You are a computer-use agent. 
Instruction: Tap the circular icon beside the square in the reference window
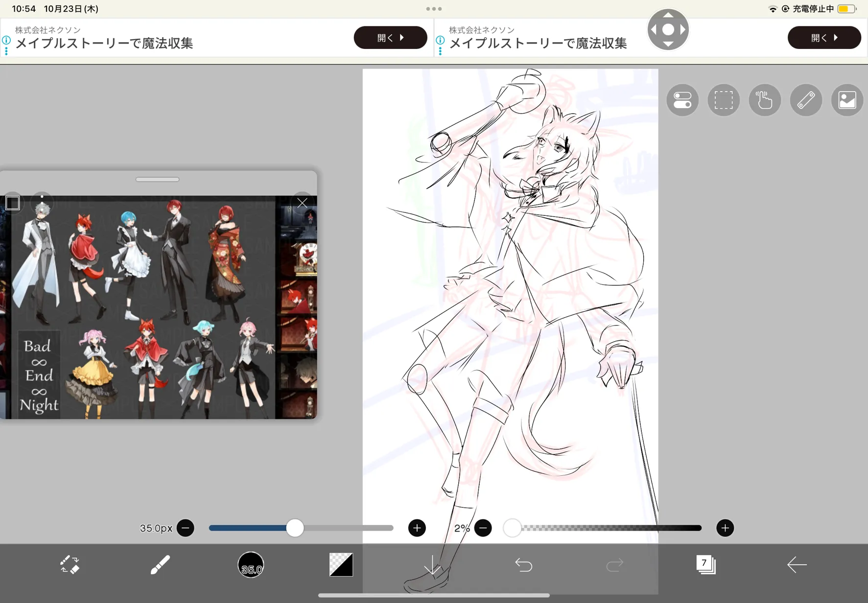pos(42,203)
